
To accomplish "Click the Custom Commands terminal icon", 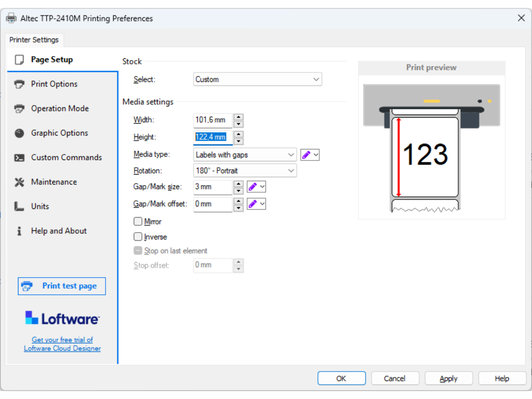I will 19,157.
